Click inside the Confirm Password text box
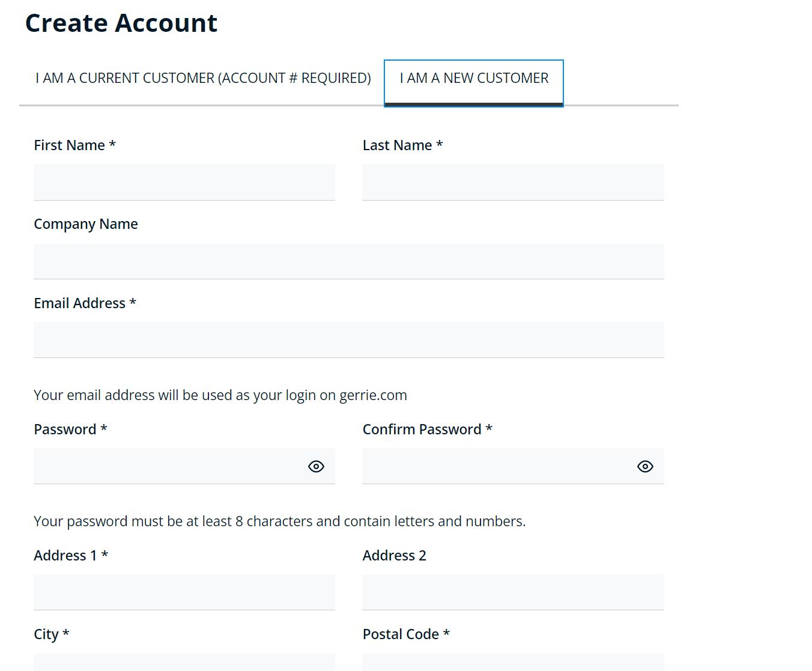 click(498, 466)
